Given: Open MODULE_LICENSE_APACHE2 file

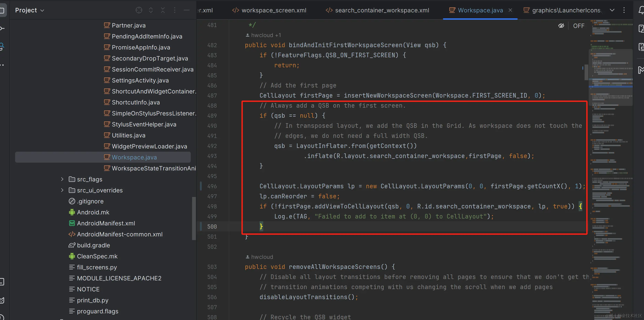Looking at the screenshot, I should point(115,278).
